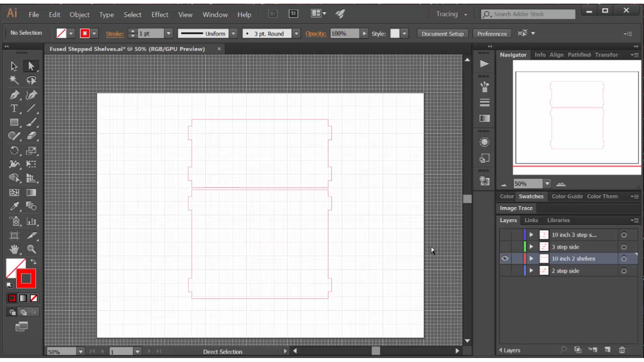Open the Navigator tab
The width and height of the screenshot is (644, 362).
coord(513,54)
